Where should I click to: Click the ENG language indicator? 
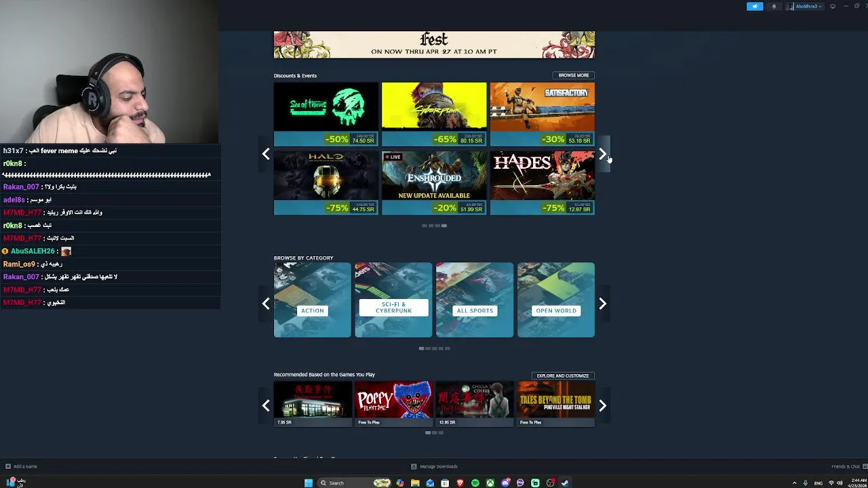click(818, 483)
